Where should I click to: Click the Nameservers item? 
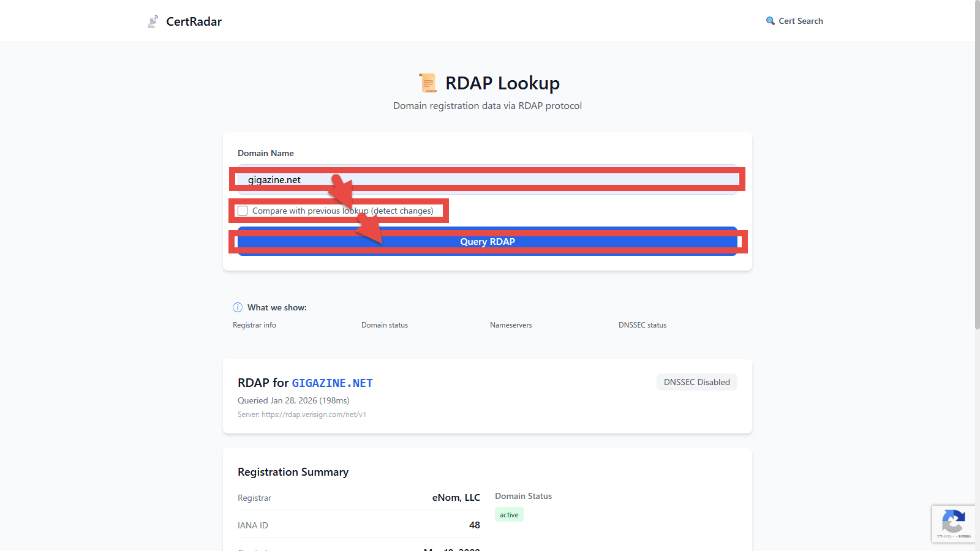pos(511,325)
